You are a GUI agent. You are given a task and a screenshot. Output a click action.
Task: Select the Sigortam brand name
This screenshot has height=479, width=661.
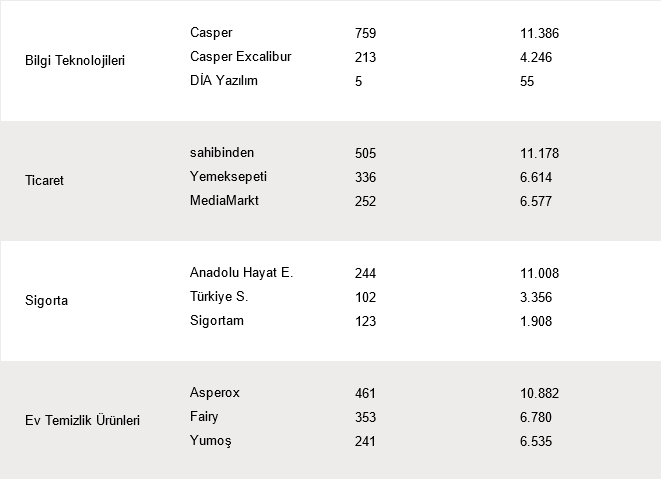pyautogui.click(x=217, y=321)
